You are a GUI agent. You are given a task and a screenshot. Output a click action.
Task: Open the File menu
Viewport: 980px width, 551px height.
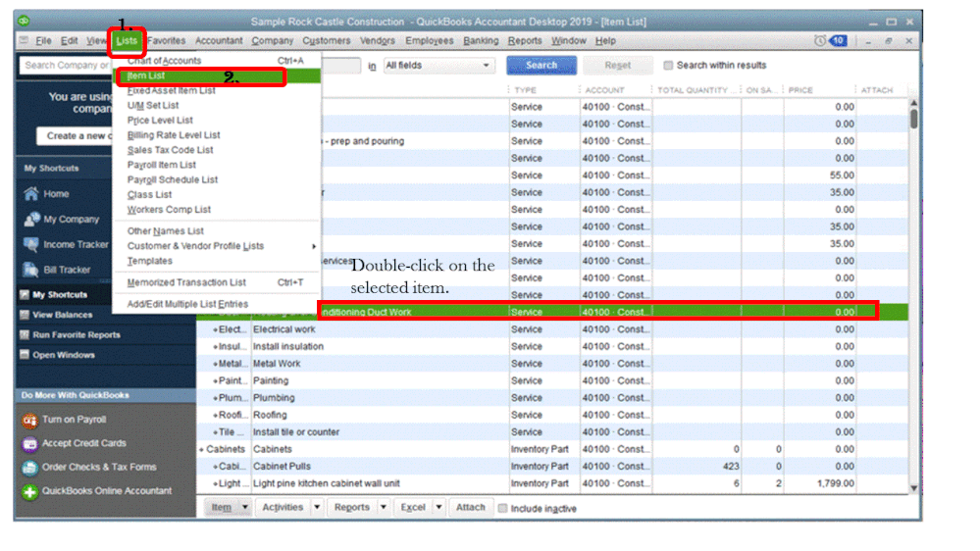coord(43,40)
